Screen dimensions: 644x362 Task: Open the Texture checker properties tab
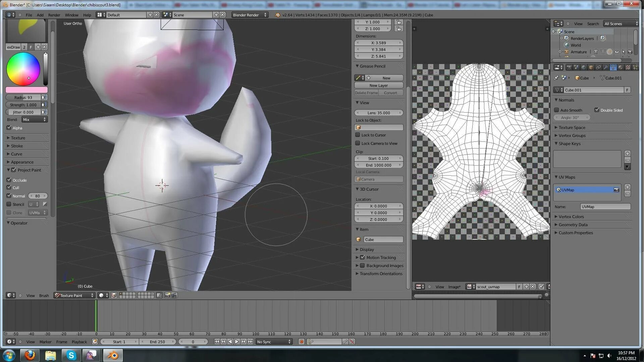(628, 67)
